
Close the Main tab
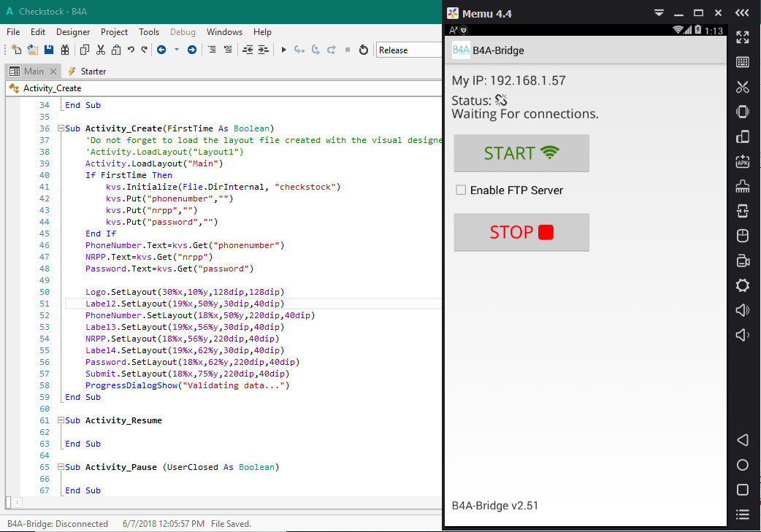tap(53, 72)
